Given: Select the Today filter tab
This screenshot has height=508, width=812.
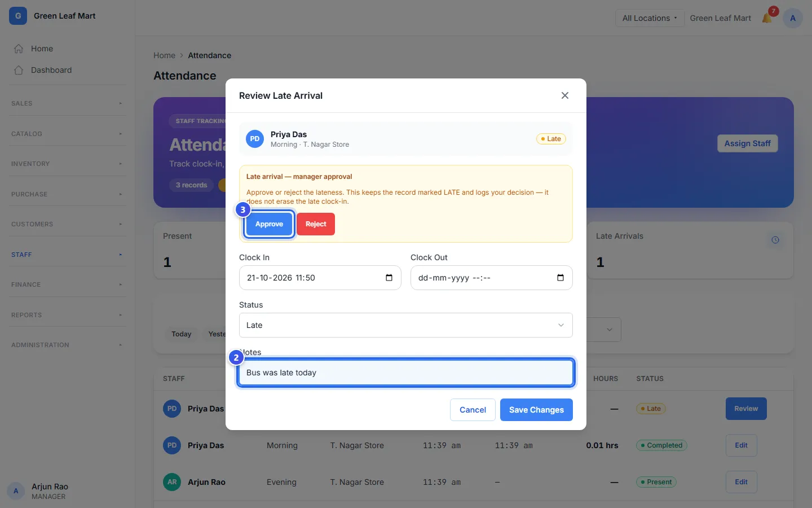Looking at the screenshot, I should [x=181, y=334].
